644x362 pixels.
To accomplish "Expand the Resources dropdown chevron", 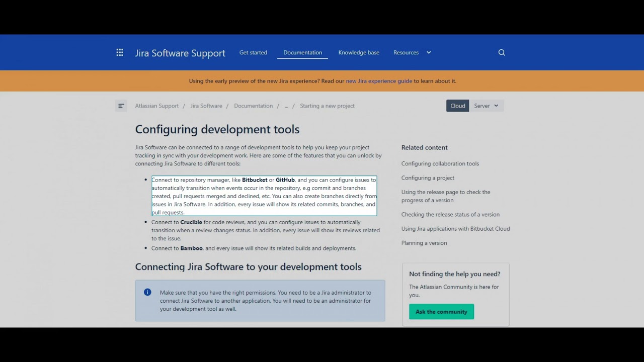I will (x=429, y=52).
